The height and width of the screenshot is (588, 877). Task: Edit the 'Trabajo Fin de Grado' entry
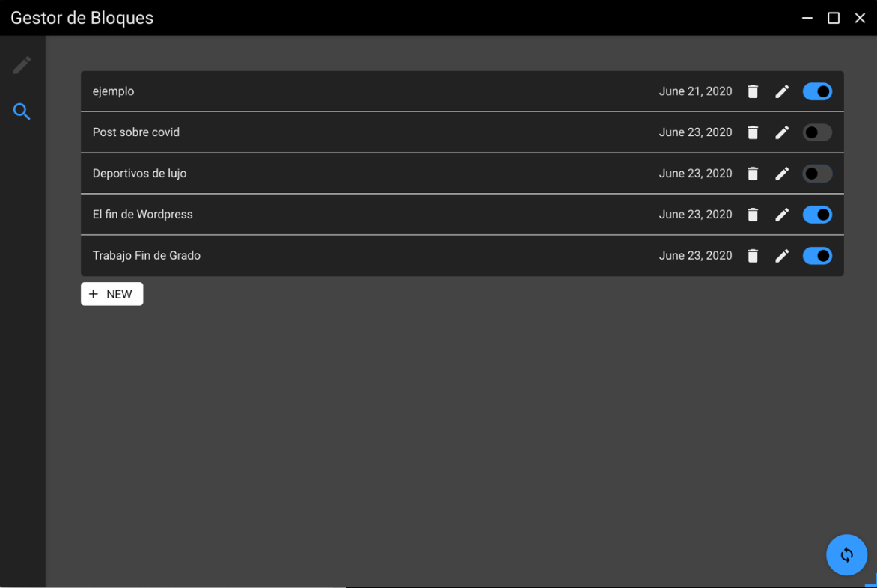coord(782,256)
